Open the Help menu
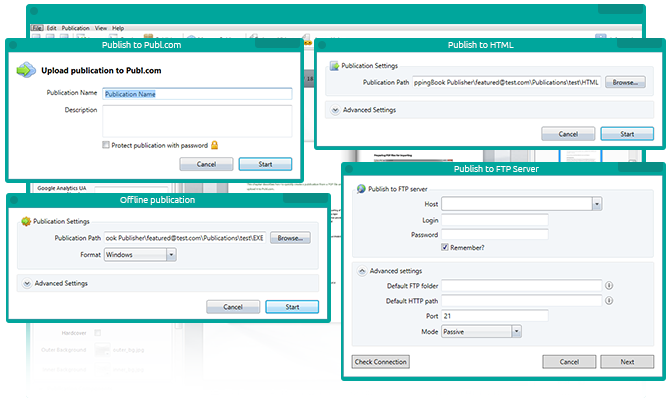The height and width of the screenshot is (408, 670). [x=118, y=28]
